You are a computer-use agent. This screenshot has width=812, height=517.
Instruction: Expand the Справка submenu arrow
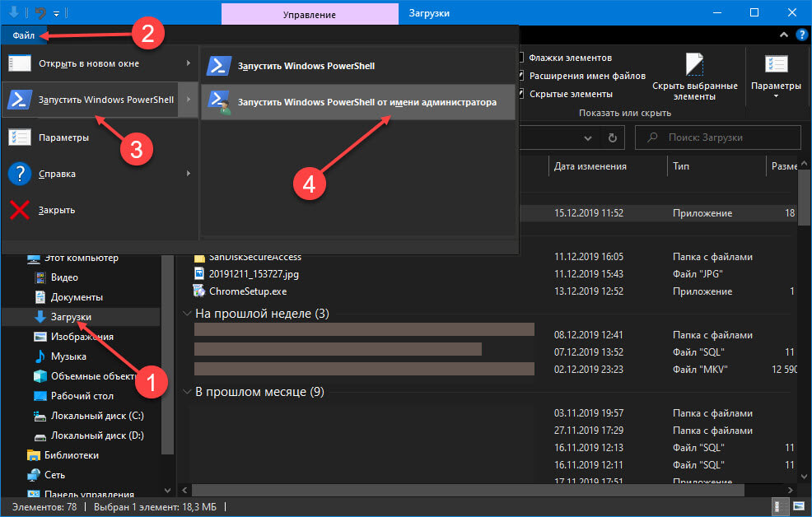click(188, 174)
